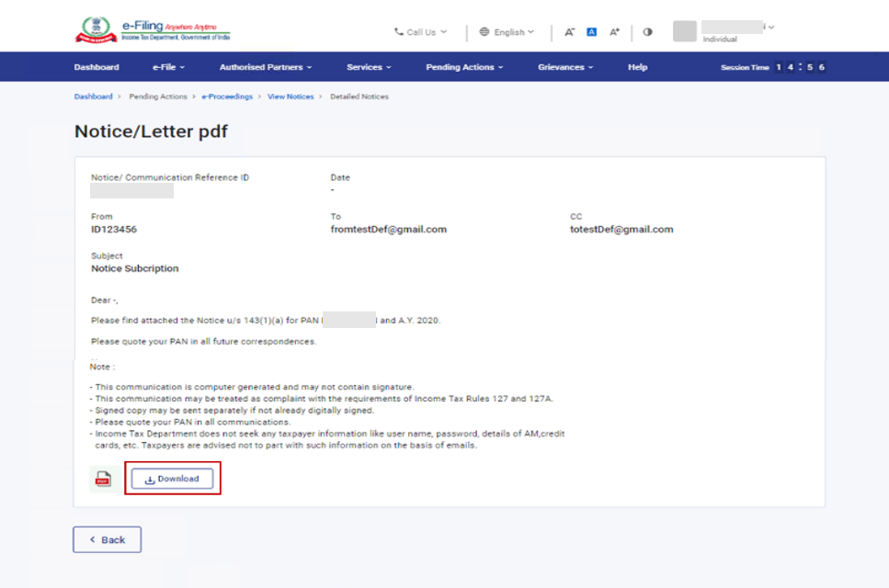Reset to default font size icon
889x588 pixels.
coord(591,32)
